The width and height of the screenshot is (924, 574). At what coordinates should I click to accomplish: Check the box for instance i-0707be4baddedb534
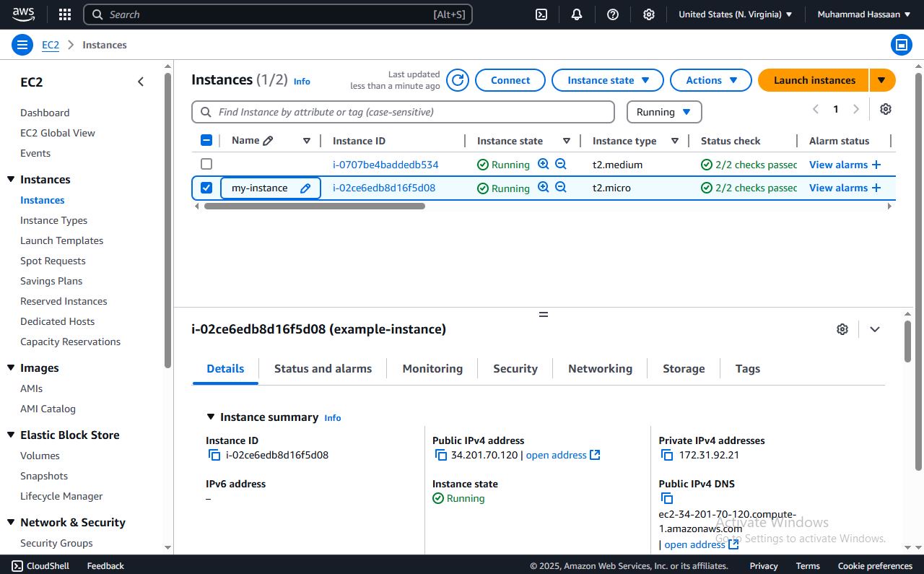pyautogui.click(x=206, y=164)
